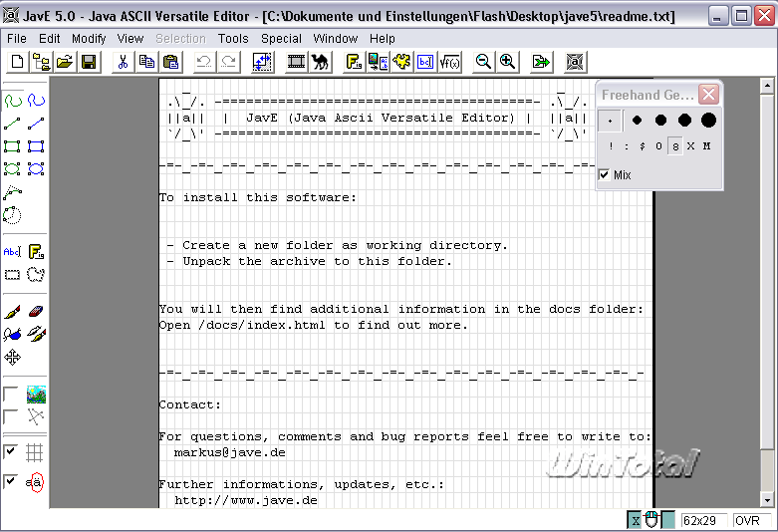Click the yellow puzzle piece icon
Viewport: 778px width, 532px height.
[x=401, y=62]
